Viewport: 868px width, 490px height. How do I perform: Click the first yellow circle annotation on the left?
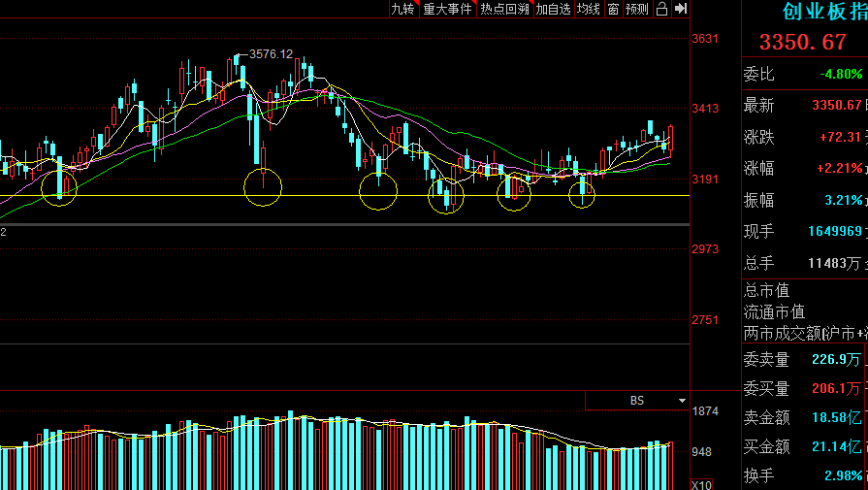(x=59, y=184)
